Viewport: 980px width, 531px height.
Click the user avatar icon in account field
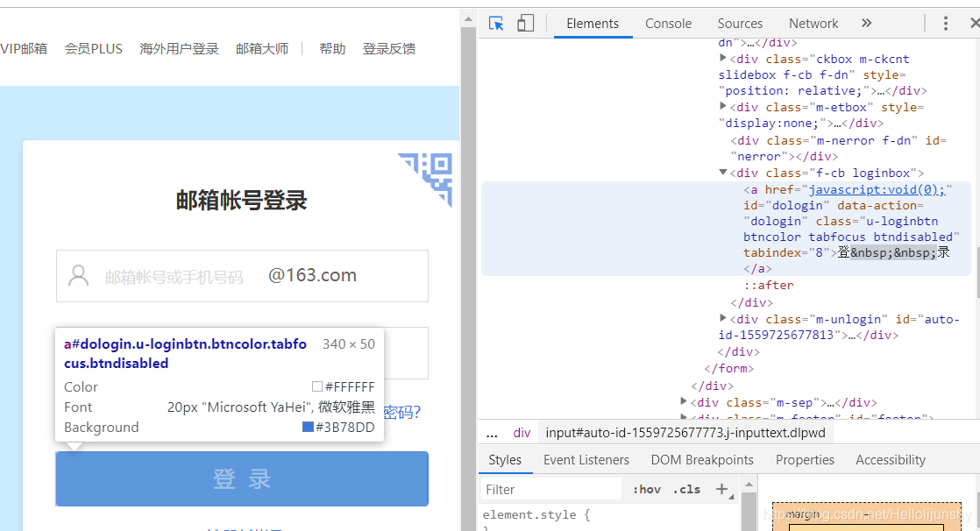(78, 275)
